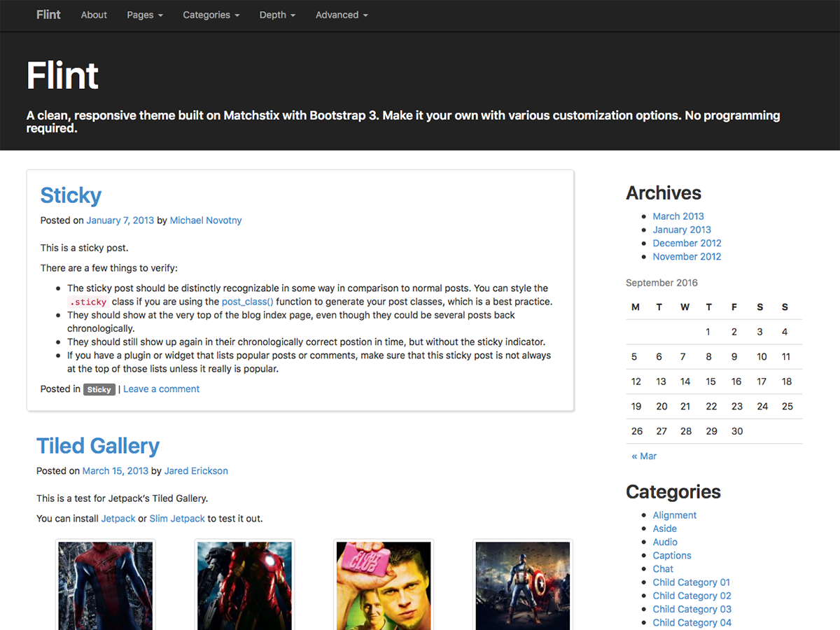840x630 pixels.
Task: Select the Flint brand link in navbar
Action: (x=48, y=15)
